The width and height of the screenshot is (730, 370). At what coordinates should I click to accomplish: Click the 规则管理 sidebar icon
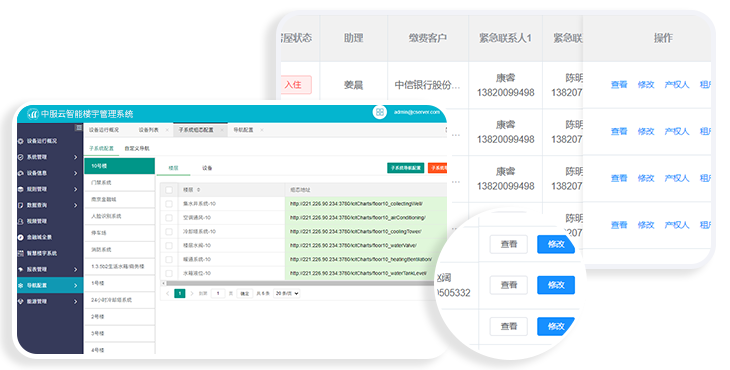pos(20,189)
